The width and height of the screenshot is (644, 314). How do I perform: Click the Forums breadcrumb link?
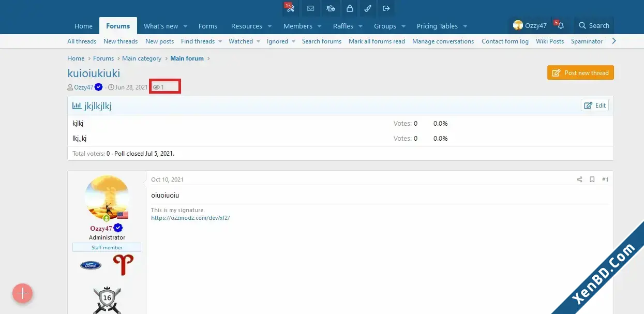click(x=103, y=58)
